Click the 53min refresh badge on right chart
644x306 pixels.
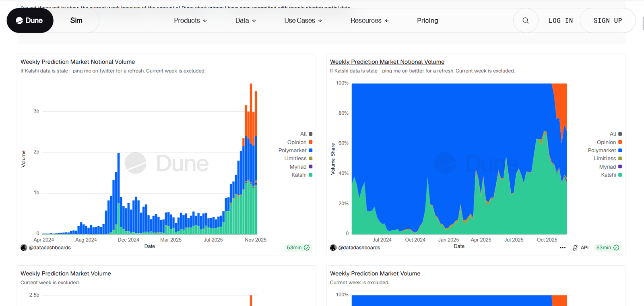tap(607, 248)
